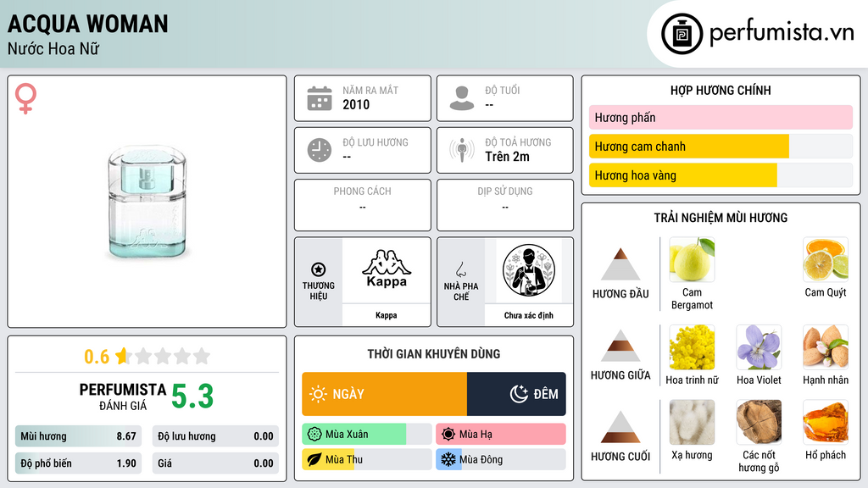Click the snowflake icon for Mùa Đông
This screenshot has width=868, height=488.
pyautogui.click(x=448, y=459)
